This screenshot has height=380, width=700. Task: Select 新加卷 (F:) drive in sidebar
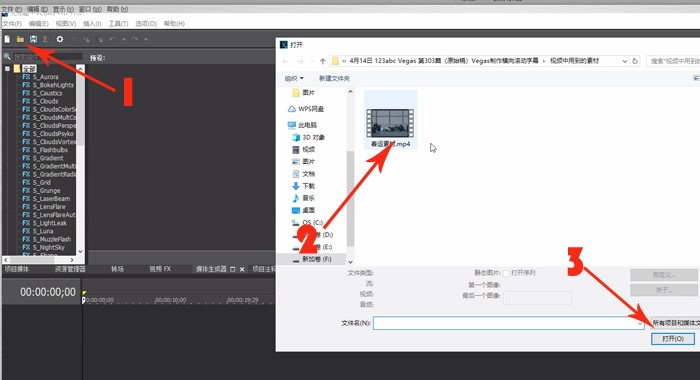[312, 259]
